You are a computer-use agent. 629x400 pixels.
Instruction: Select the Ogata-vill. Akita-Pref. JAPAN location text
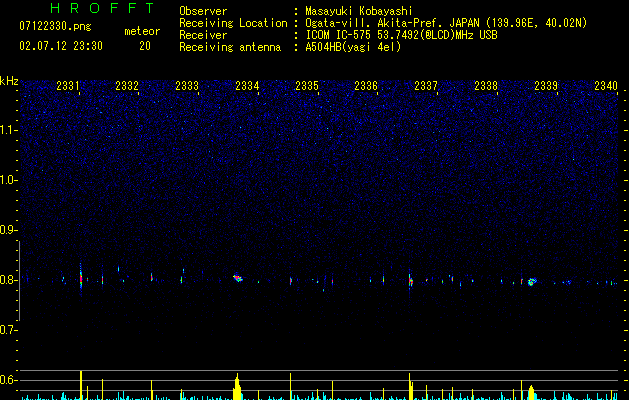pyautogui.click(x=446, y=23)
